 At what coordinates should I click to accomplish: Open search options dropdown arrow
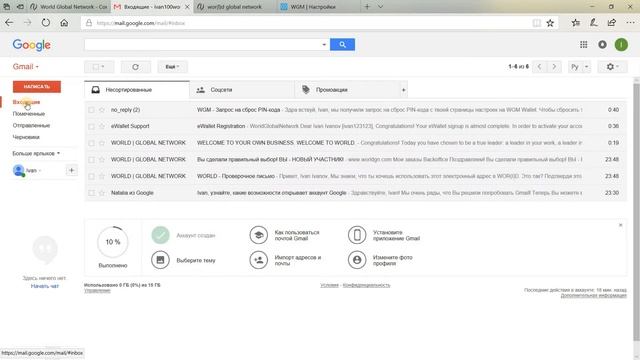point(324,44)
